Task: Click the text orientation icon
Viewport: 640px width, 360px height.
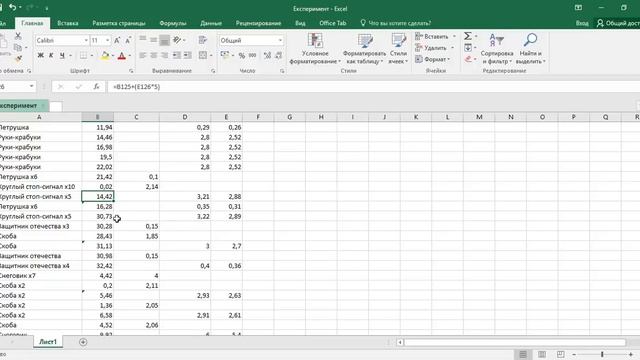Action: [177, 40]
